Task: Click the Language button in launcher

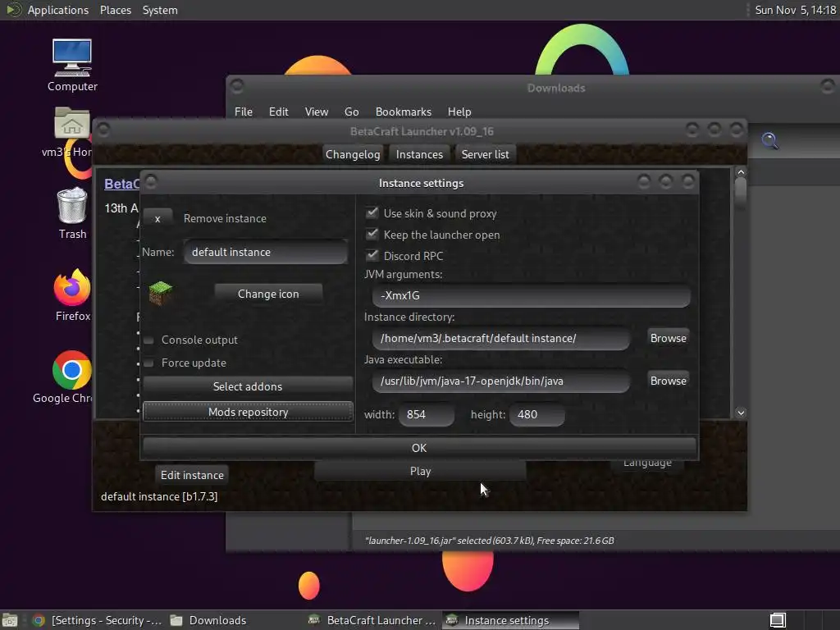Action: [647, 463]
